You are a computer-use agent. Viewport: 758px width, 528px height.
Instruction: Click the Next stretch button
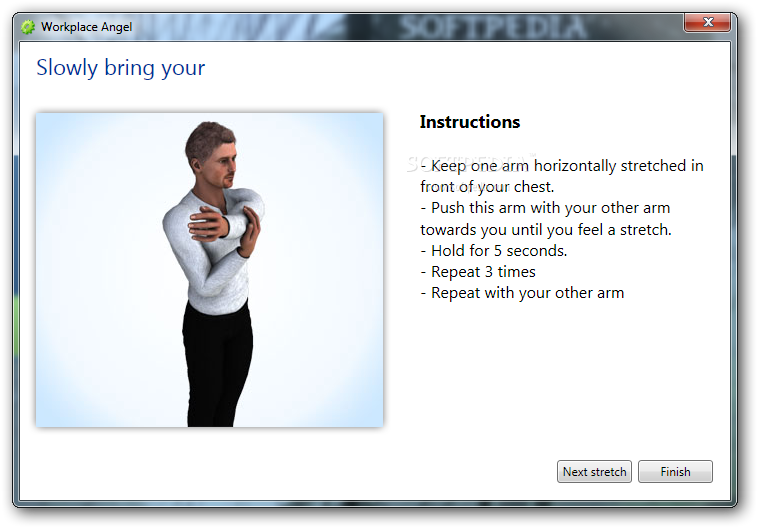pyautogui.click(x=594, y=471)
